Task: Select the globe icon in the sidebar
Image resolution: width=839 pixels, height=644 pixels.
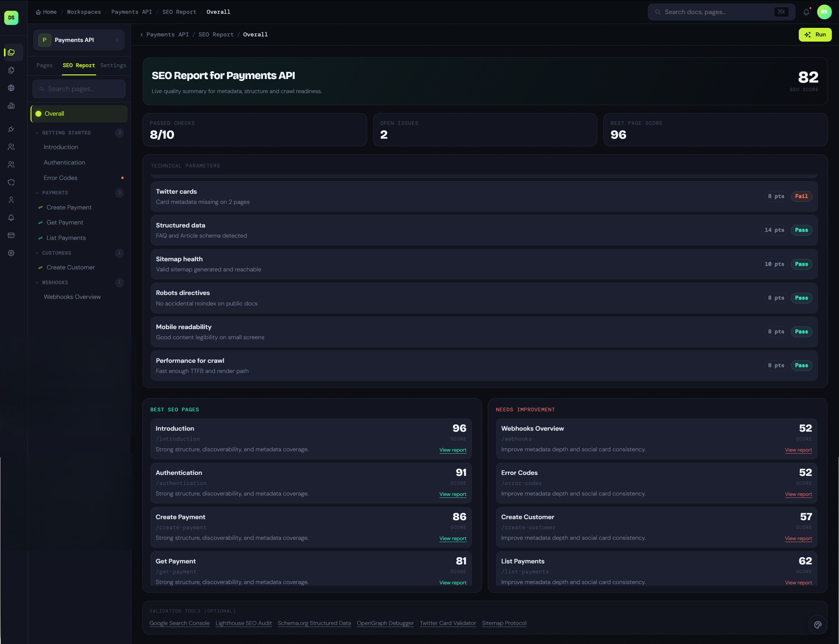Action: [x=11, y=88]
